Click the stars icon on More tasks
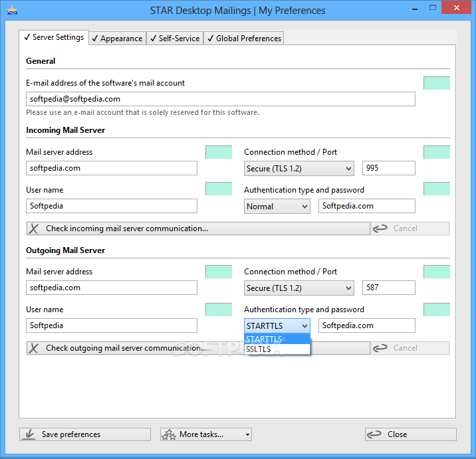 coord(169,434)
